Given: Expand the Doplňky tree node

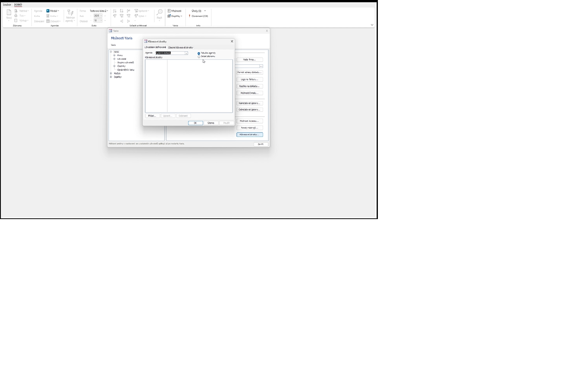Looking at the screenshot, I should point(111,77).
